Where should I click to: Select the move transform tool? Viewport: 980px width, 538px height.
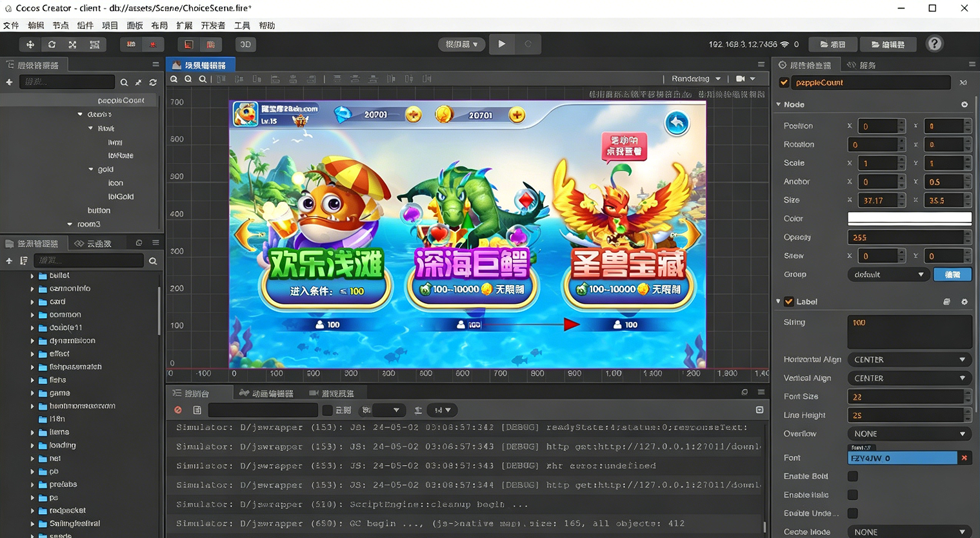(x=30, y=45)
